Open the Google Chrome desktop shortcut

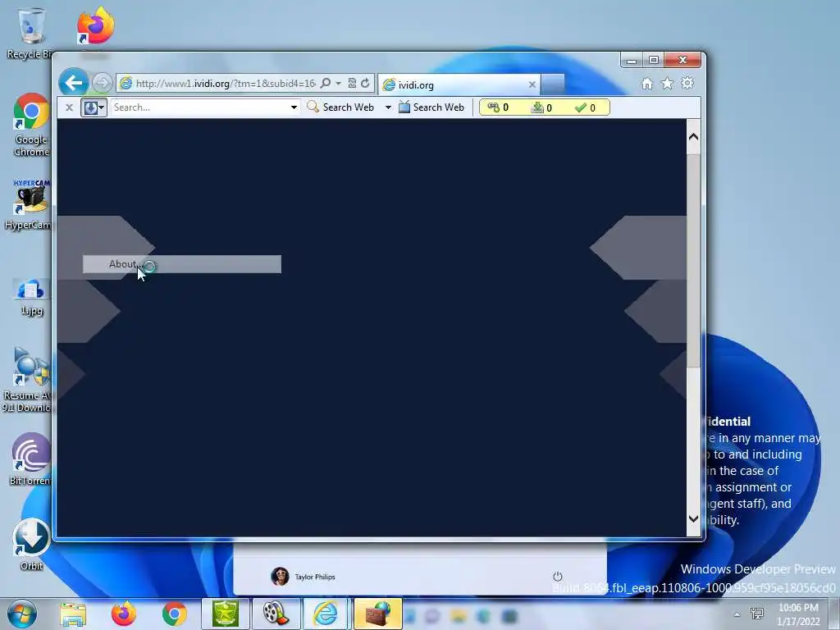pos(31,125)
